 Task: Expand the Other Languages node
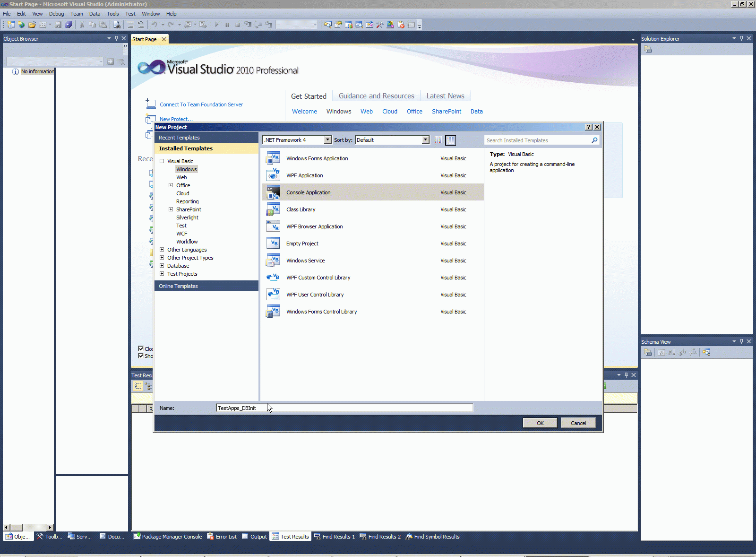[x=162, y=250]
